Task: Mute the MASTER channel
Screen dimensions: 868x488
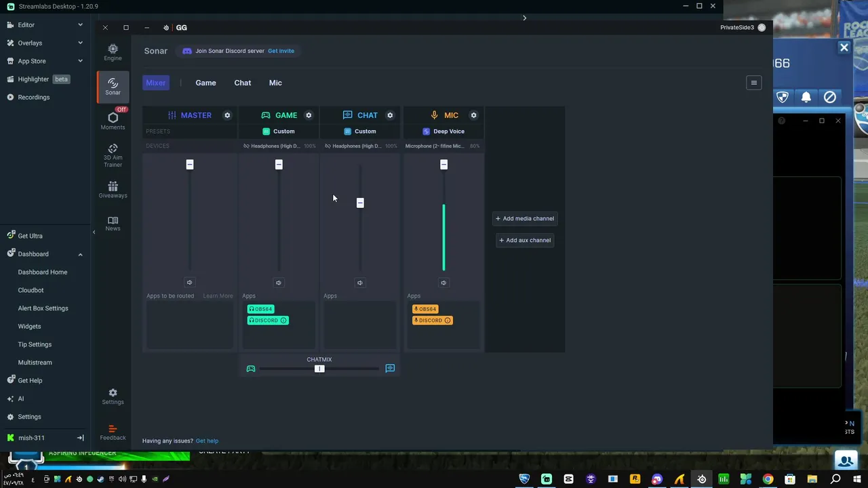Action: click(x=189, y=283)
